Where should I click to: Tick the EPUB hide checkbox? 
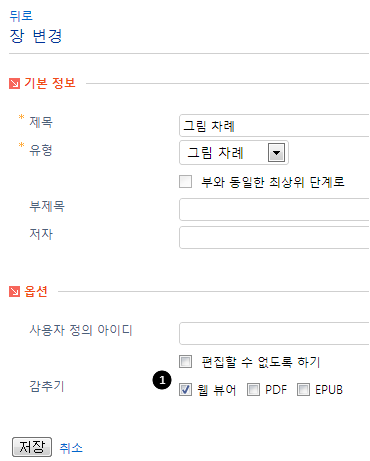pos(303,389)
